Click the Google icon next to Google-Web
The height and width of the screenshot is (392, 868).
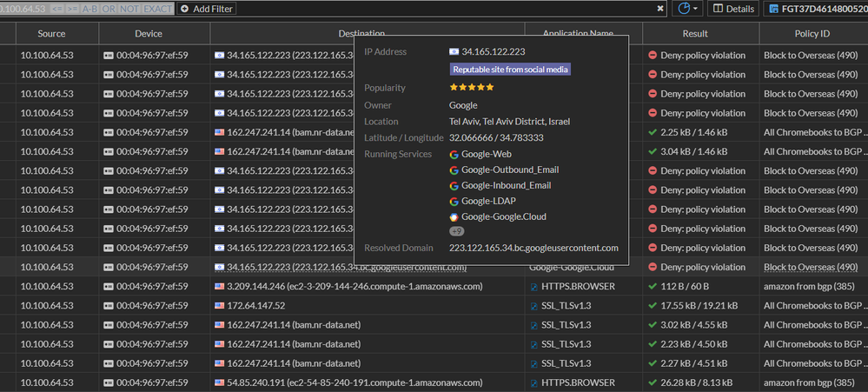tap(454, 155)
